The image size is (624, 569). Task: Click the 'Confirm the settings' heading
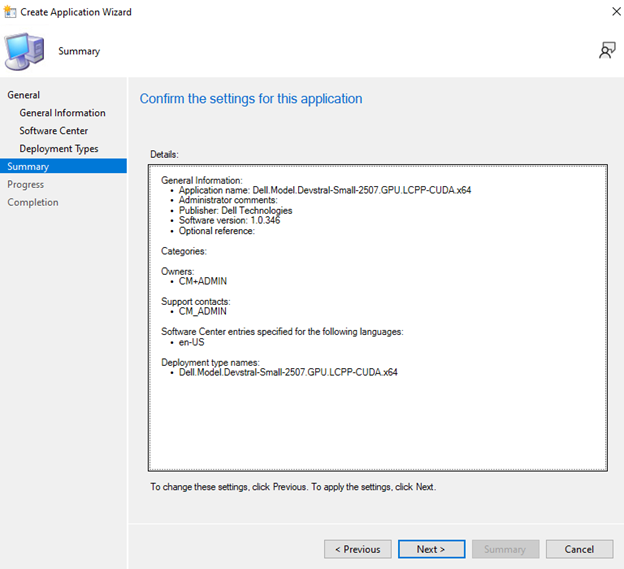point(251,99)
